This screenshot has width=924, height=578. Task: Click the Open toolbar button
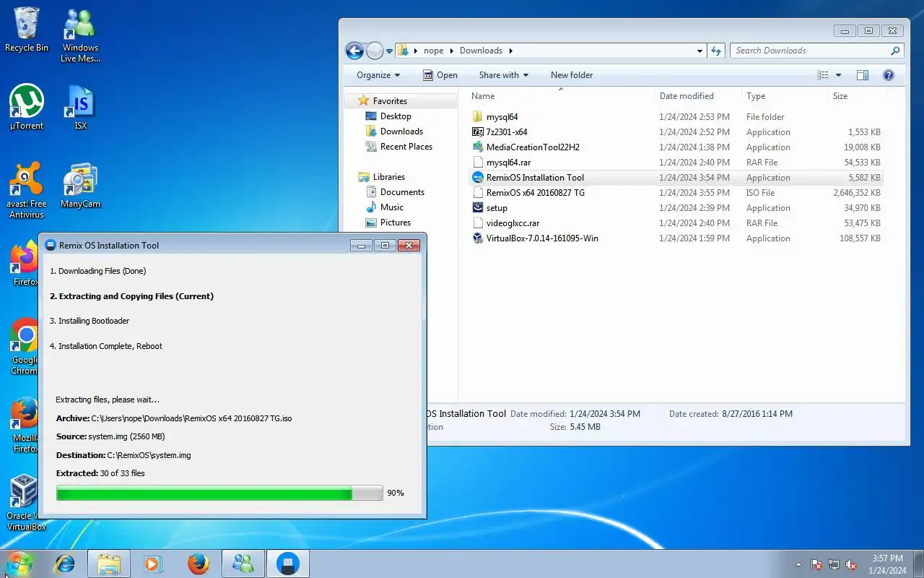click(x=440, y=75)
